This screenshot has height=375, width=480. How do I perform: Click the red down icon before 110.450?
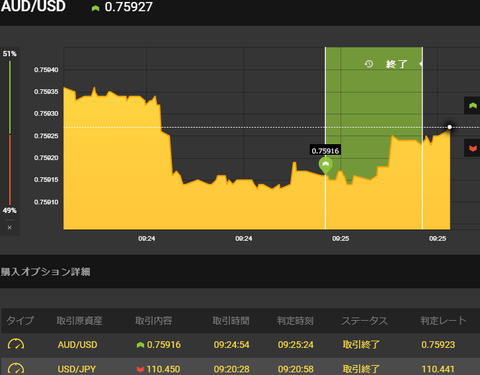point(140,369)
